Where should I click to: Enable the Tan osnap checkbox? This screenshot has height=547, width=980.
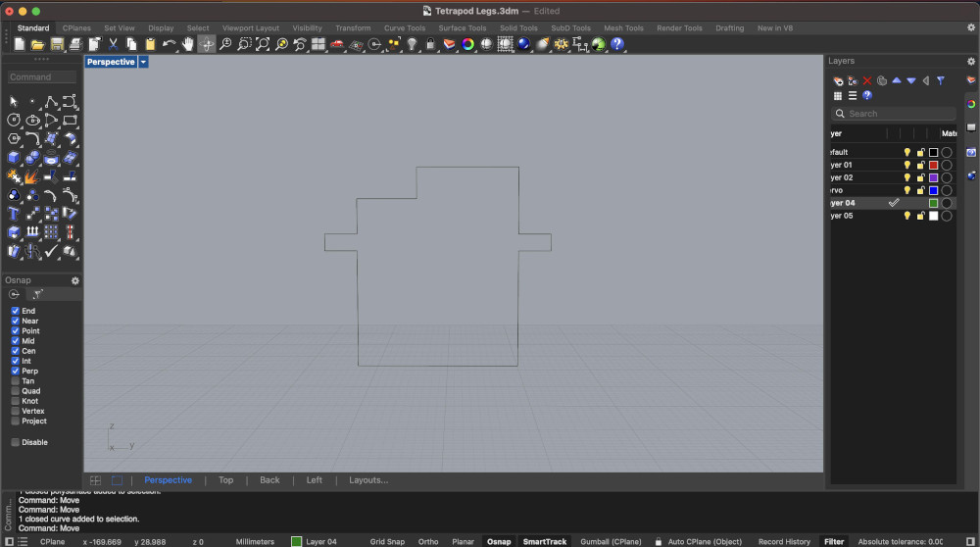(x=15, y=380)
